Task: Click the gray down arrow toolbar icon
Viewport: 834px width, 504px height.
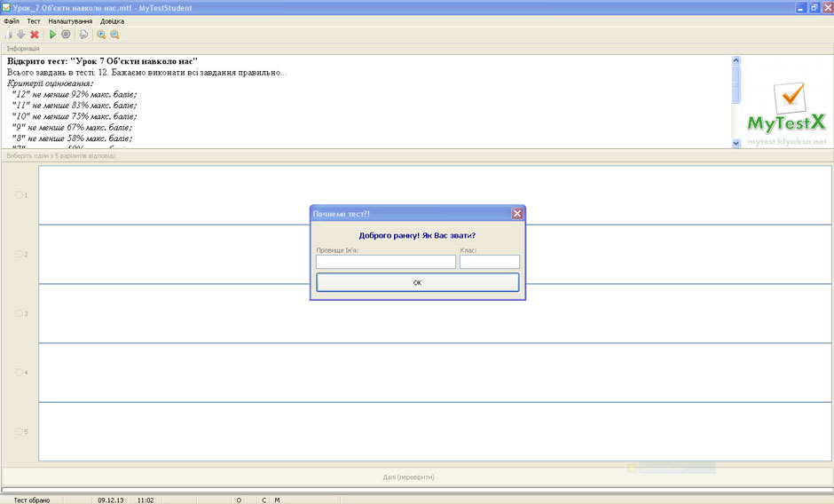Action: [21, 35]
